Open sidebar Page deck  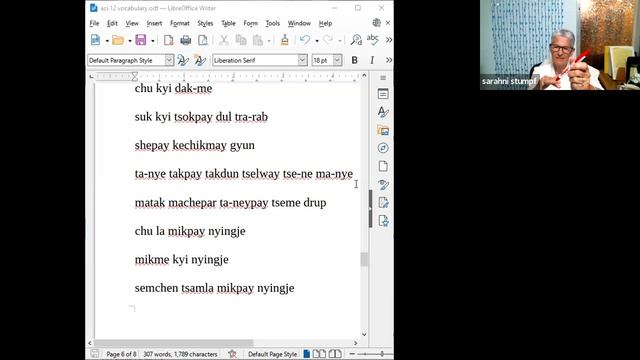[x=383, y=166]
